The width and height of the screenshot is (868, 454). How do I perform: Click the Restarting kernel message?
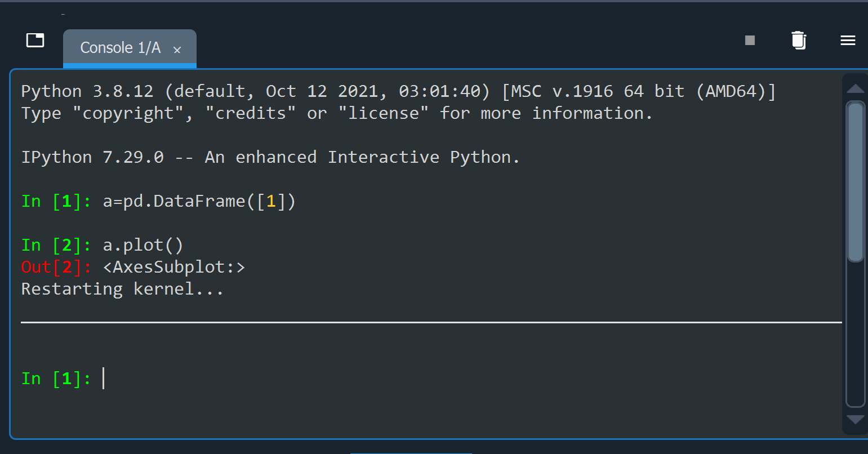(x=122, y=288)
